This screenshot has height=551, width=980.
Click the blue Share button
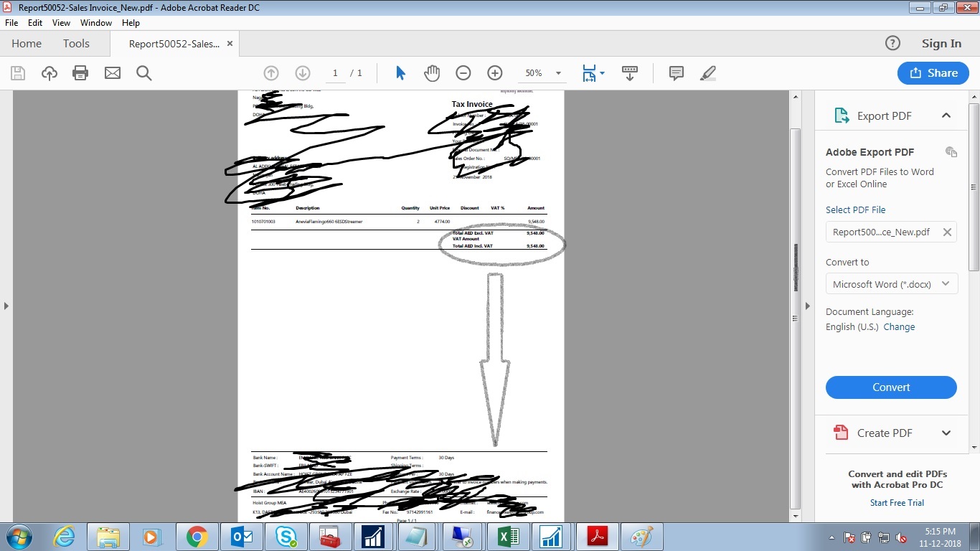point(933,73)
